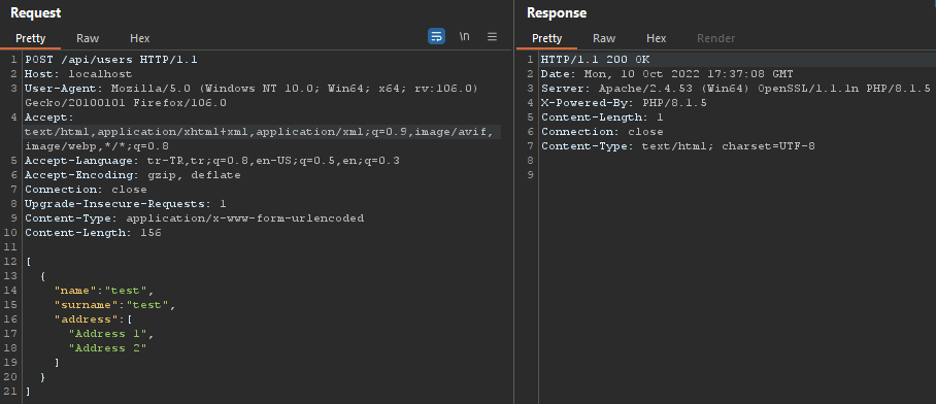The height and width of the screenshot is (404, 936).
Task: Select the Response Render tab
Action: [716, 38]
